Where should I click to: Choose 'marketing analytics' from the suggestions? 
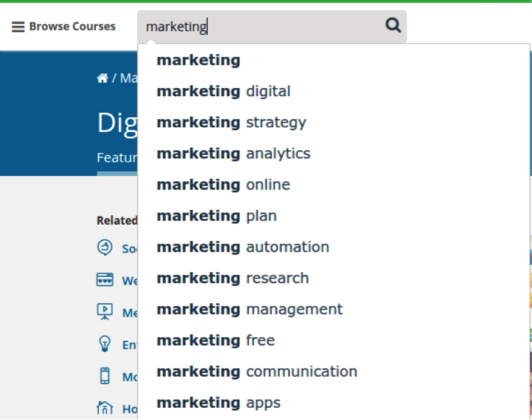(x=233, y=153)
